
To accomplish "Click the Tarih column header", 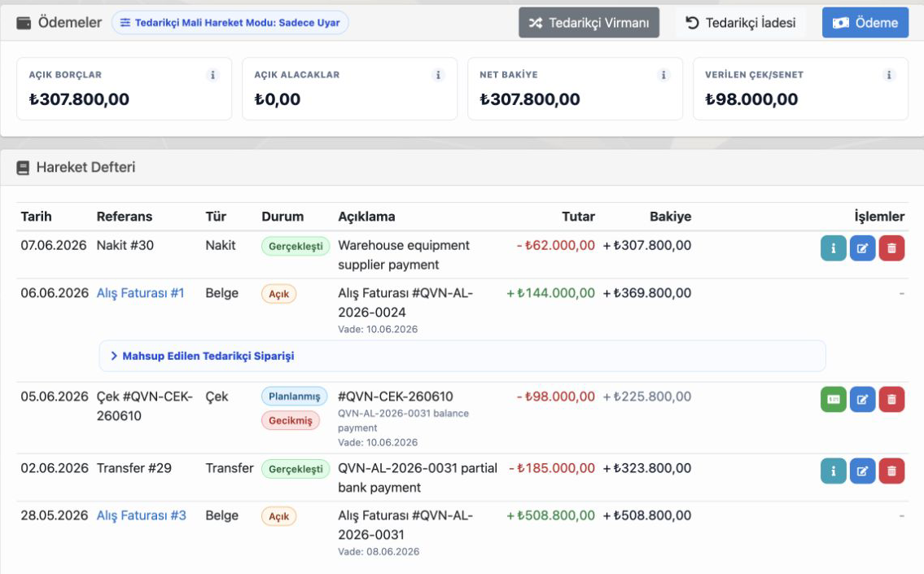I will [36, 217].
